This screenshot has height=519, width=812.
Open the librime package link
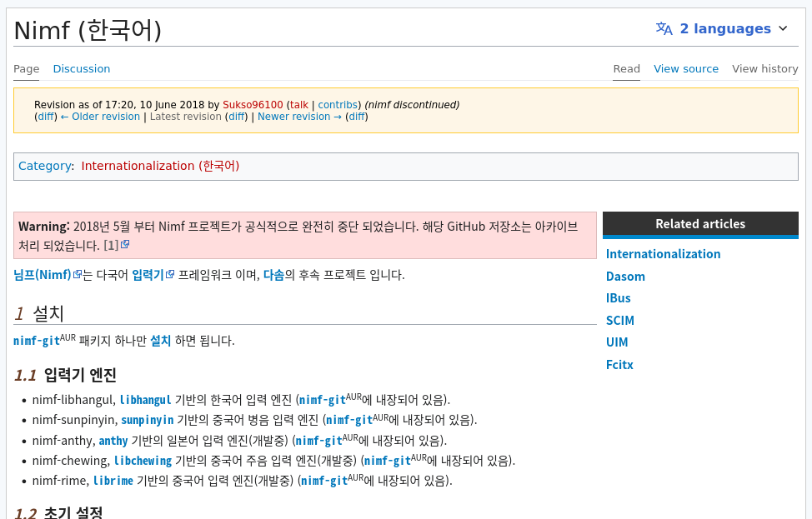tap(113, 481)
